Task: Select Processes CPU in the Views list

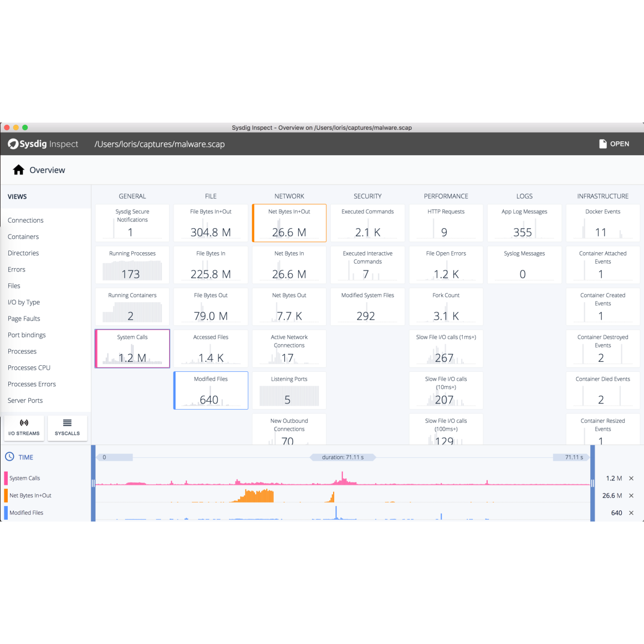Action: pyautogui.click(x=29, y=368)
